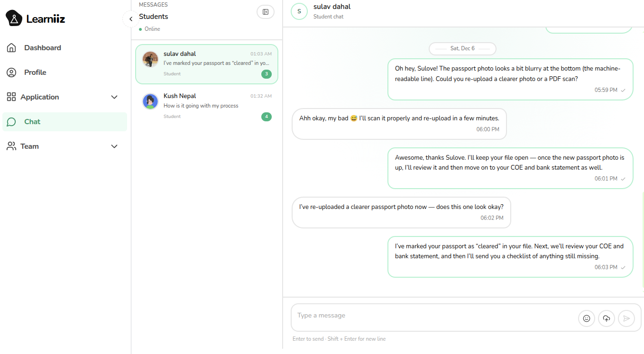Select the sulav dahal conversation

coord(206,64)
